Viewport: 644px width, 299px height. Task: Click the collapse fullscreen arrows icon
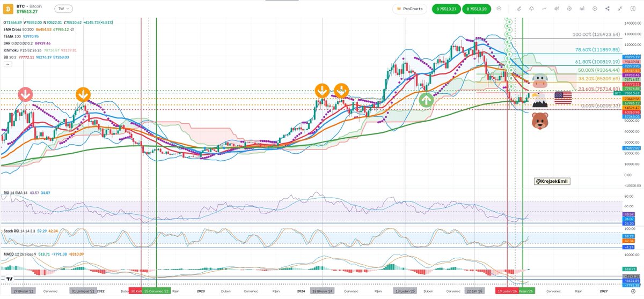tap(620, 9)
